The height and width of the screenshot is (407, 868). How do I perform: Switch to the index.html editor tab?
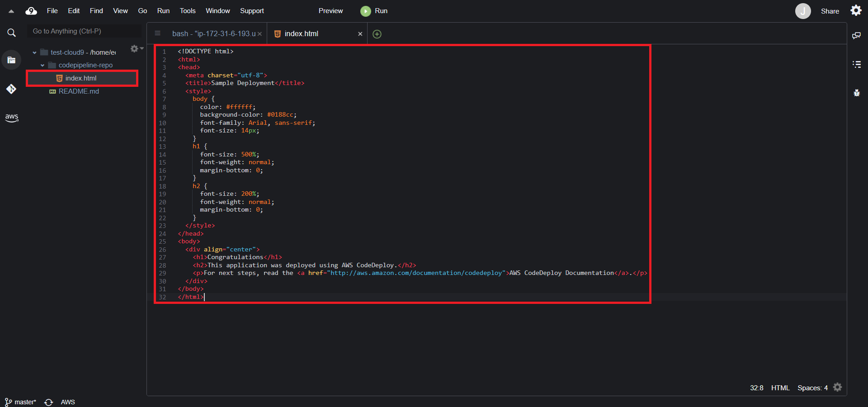[302, 34]
